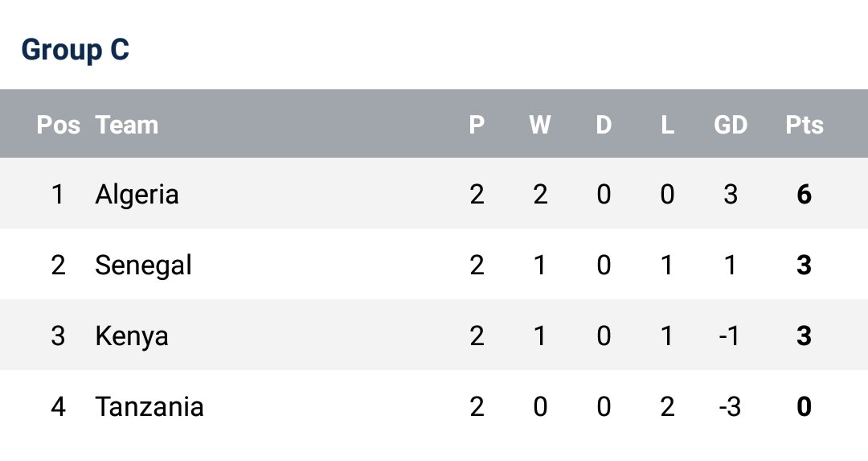868x461 pixels.
Task: Click the Team column header
Action: (x=127, y=125)
